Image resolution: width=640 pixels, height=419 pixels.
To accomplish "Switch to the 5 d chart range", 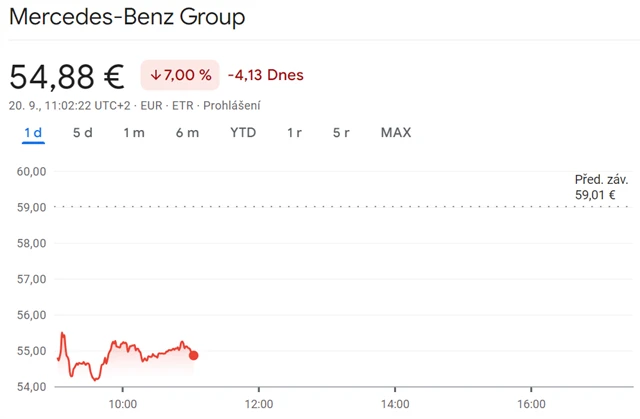I will [x=83, y=133].
